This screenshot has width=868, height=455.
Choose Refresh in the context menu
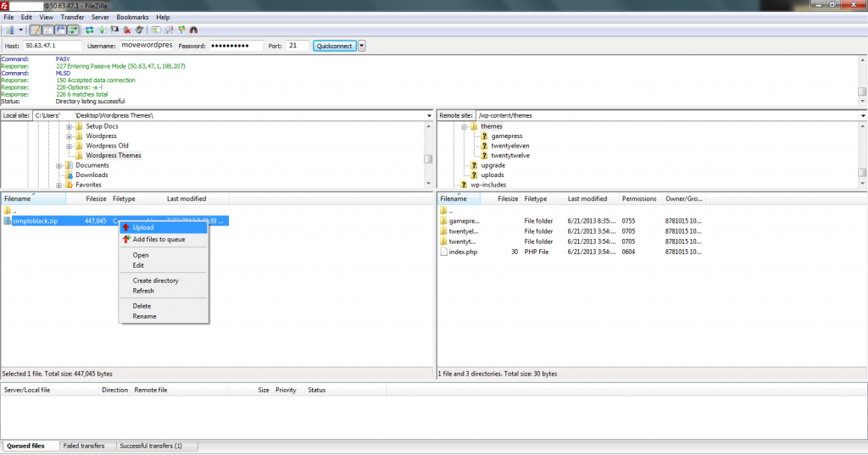[164, 291]
